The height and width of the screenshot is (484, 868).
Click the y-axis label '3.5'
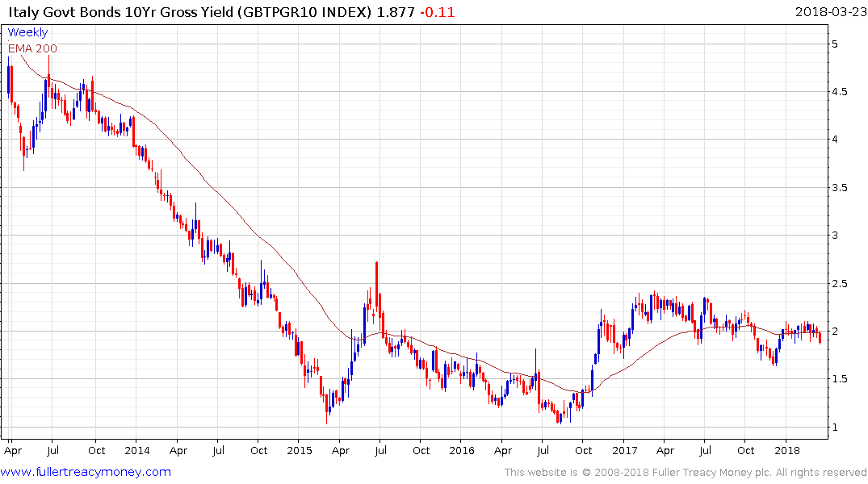tap(839, 187)
